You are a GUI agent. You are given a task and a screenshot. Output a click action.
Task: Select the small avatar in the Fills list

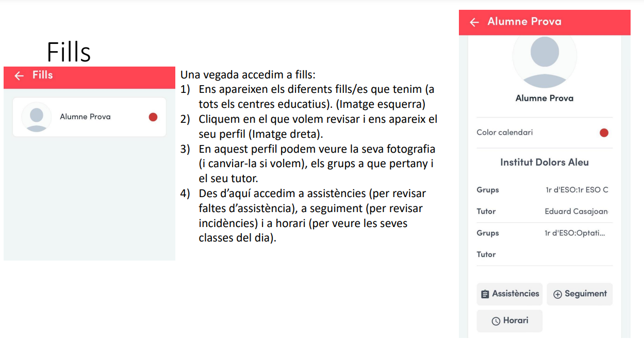pyautogui.click(x=36, y=117)
